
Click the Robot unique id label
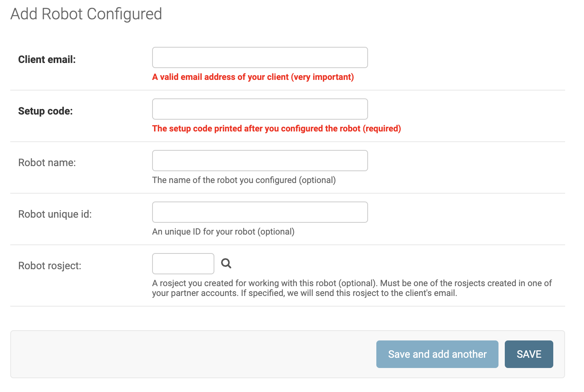pyautogui.click(x=55, y=214)
